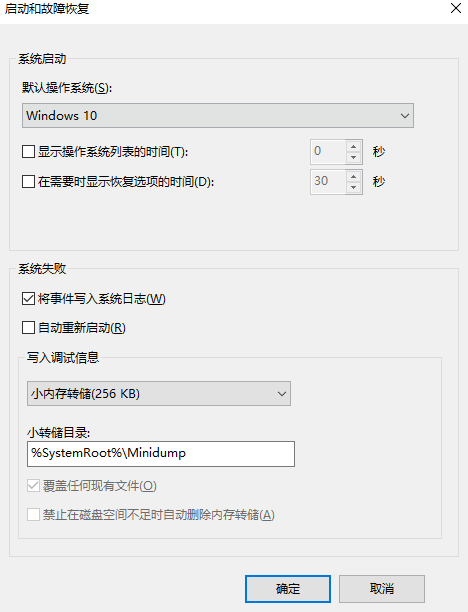
Task: Enable 自动重新启动 checkbox
Action: (28, 328)
